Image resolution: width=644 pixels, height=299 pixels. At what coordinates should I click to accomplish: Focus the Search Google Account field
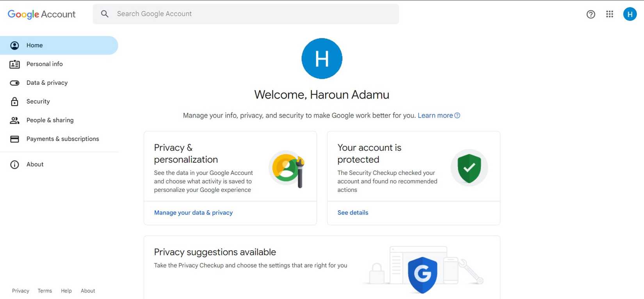(x=246, y=14)
